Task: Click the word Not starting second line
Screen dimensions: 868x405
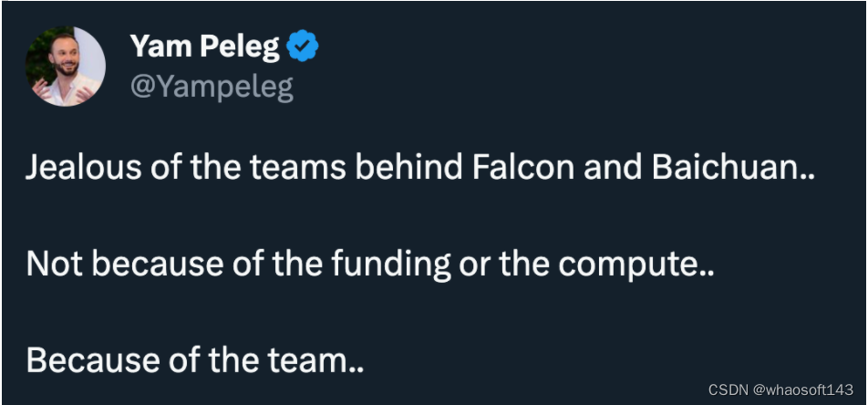Action: [x=55, y=264]
